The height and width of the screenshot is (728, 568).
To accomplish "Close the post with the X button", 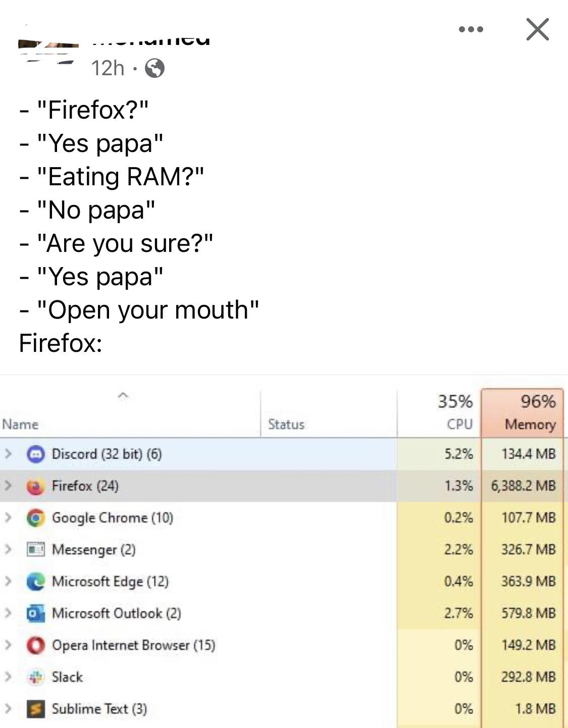I will (x=537, y=29).
